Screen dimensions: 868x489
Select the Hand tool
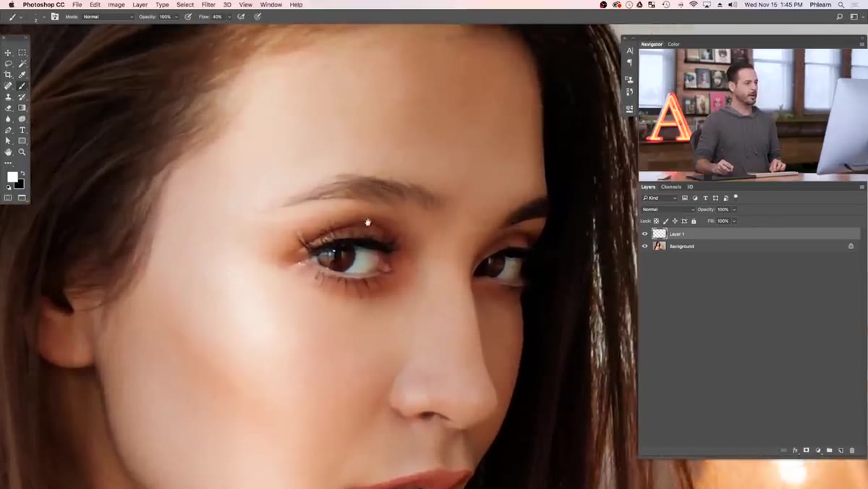(x=8, y=152)
